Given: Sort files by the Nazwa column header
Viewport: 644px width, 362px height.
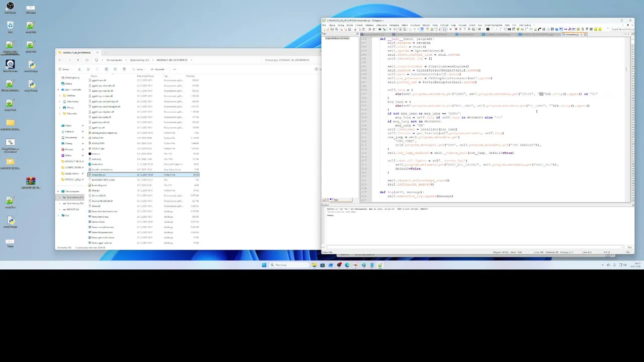Looking at the screenshot, I should [x=94, y=76].
